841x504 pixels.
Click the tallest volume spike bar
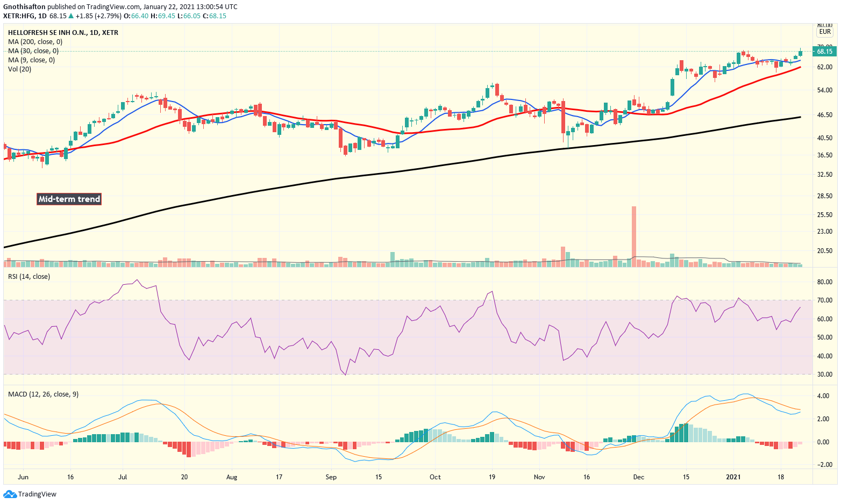(634, 236)
